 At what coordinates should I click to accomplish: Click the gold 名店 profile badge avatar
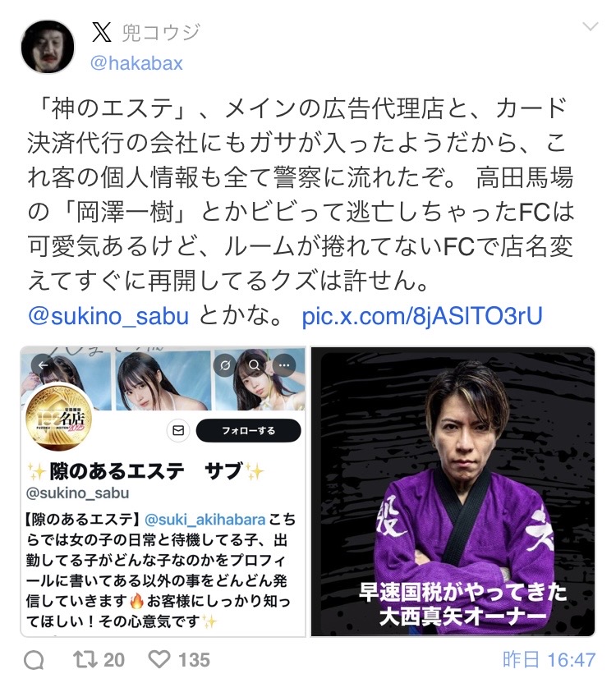tap(59, 418)
